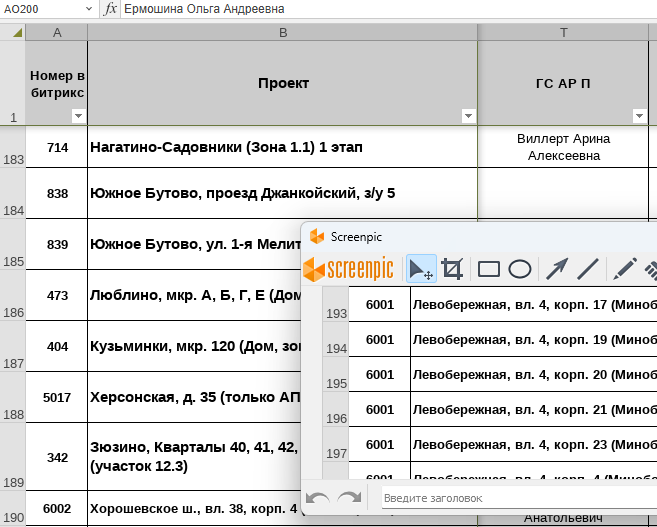Select row 183 header
The height and width of the screenshot is (527, 657).
coord(13,147)
